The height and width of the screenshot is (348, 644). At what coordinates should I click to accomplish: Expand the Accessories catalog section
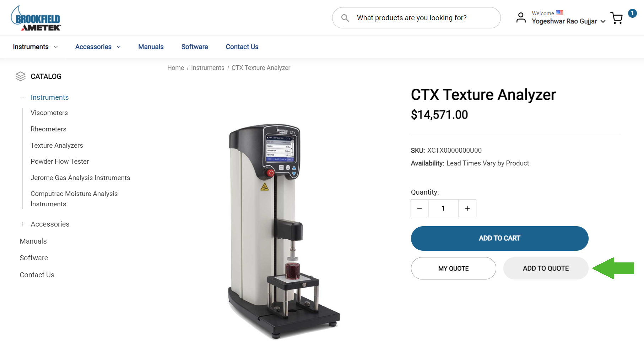pyautogui.click(x=22, y=224)
